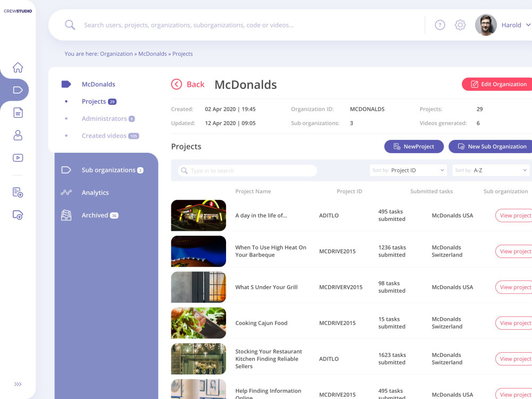
Task: Click the project list search field
Action: 247,170
